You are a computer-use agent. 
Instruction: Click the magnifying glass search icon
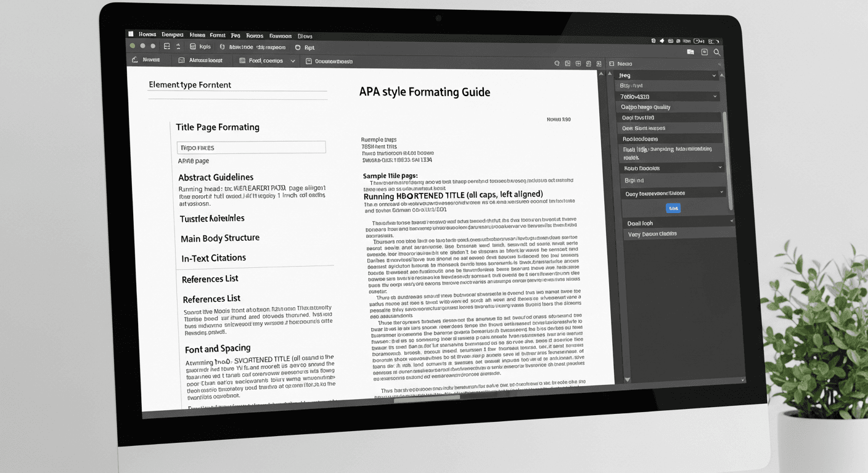(x=717, y=53)
